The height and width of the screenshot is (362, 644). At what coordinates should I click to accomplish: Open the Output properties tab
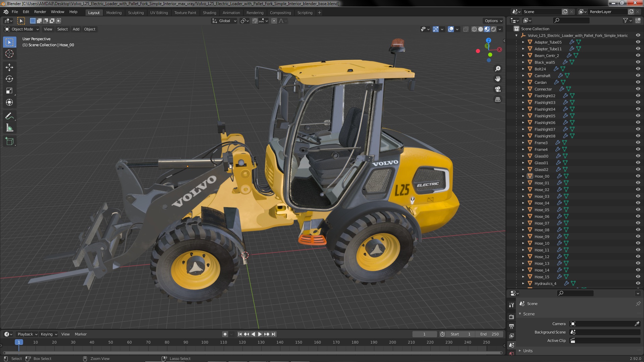tap(512, 326)
